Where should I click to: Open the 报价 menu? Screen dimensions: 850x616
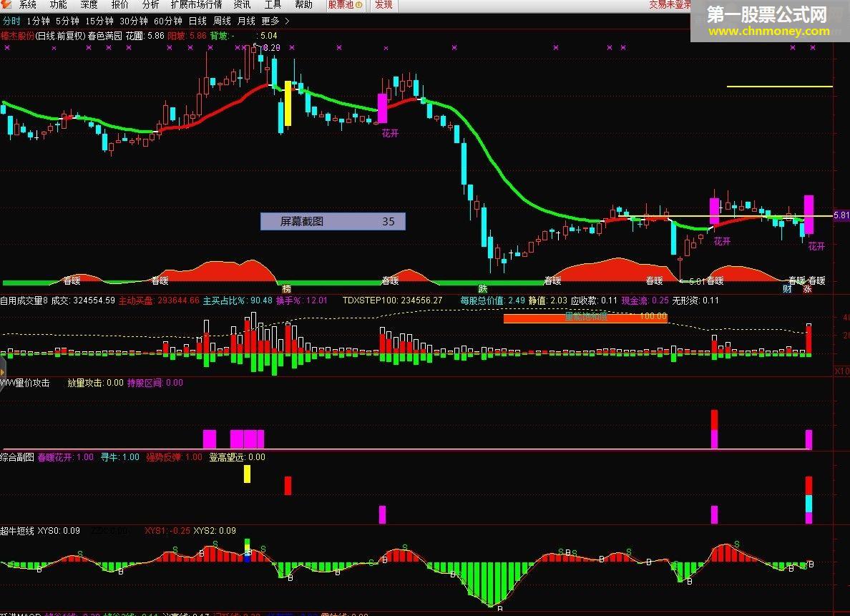[x=119, y=5]
